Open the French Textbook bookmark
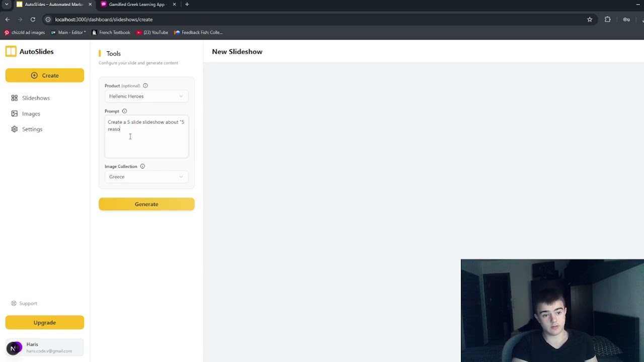Viewport: 644px width, 362px height. (111, 33)
